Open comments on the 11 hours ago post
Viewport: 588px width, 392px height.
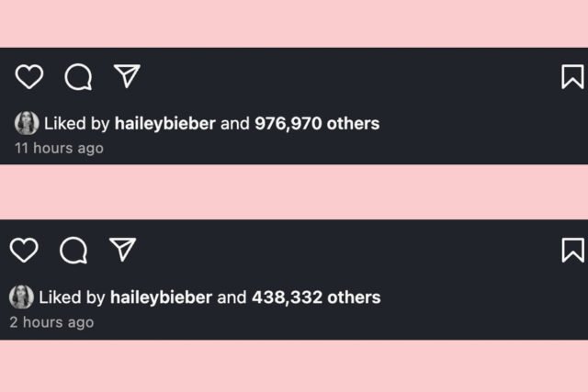click(x=78, y=77)
